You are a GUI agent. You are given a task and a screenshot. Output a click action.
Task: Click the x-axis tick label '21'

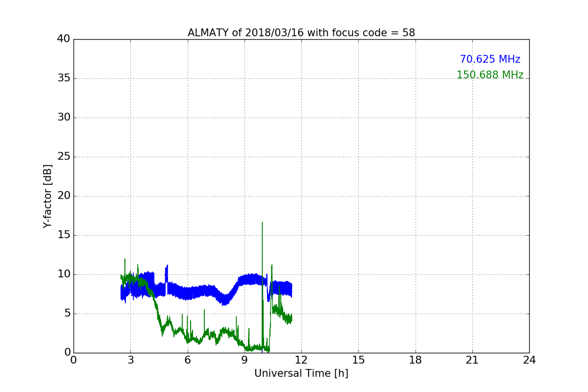click(472, 360)
